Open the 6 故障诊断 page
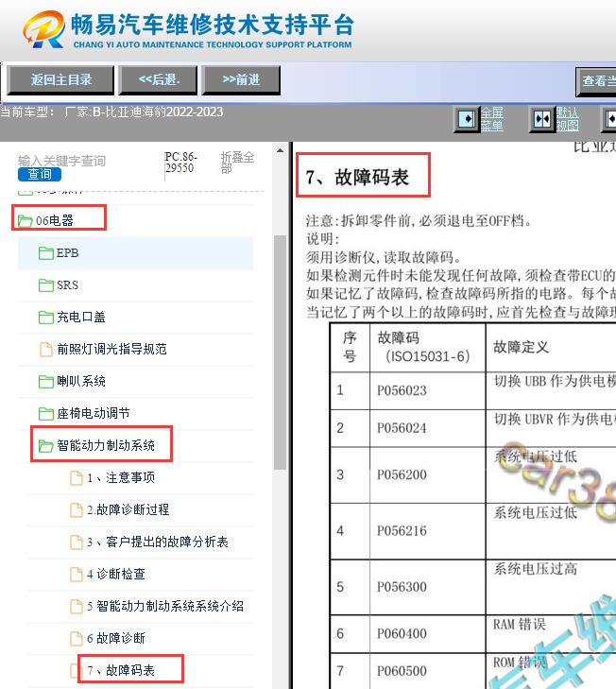616x689 pixels. 116,638
